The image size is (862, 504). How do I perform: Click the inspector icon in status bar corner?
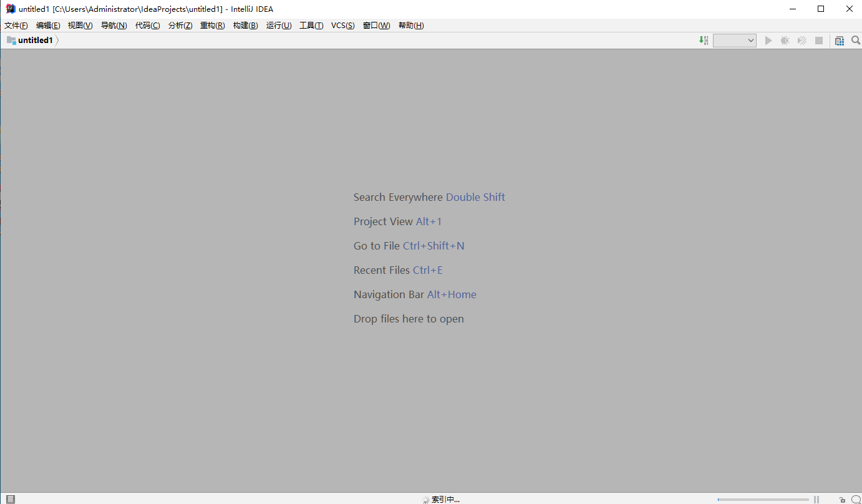(856, 500)
